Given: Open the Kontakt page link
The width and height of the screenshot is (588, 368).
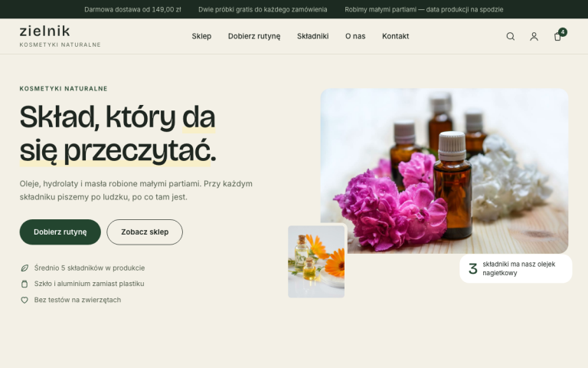Looking at the screenshot, I should tap(395, 37).
